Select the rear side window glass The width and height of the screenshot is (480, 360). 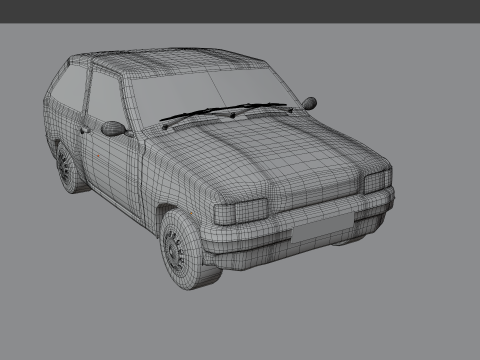click(x=69, y=87)
